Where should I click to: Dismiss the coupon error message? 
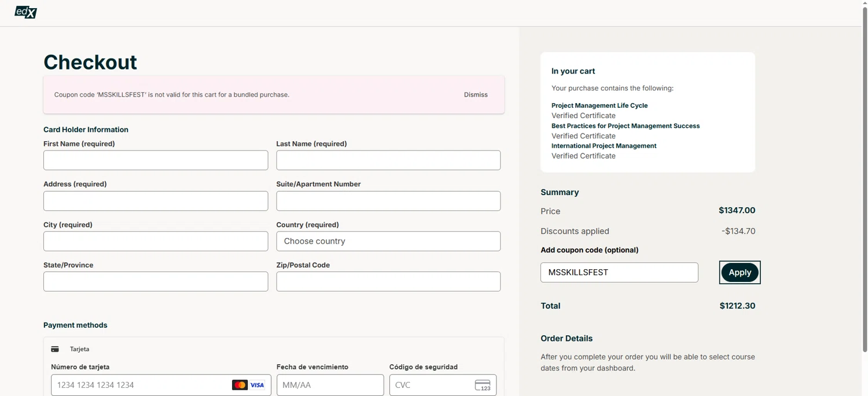[476, 94]
